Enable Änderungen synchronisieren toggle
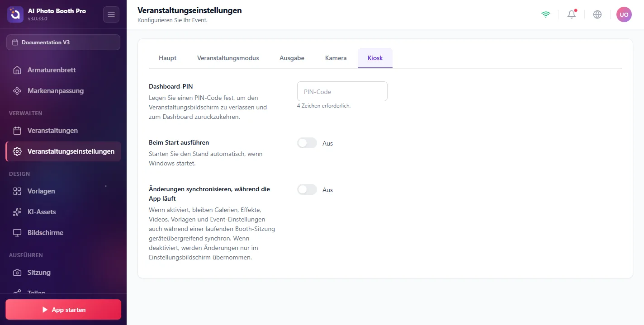Screen dimensions: 644x325 [x=307, y=189]
